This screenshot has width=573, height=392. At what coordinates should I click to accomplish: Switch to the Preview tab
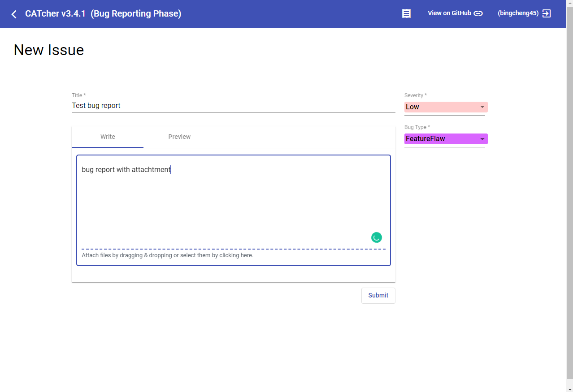pos(179,137)
